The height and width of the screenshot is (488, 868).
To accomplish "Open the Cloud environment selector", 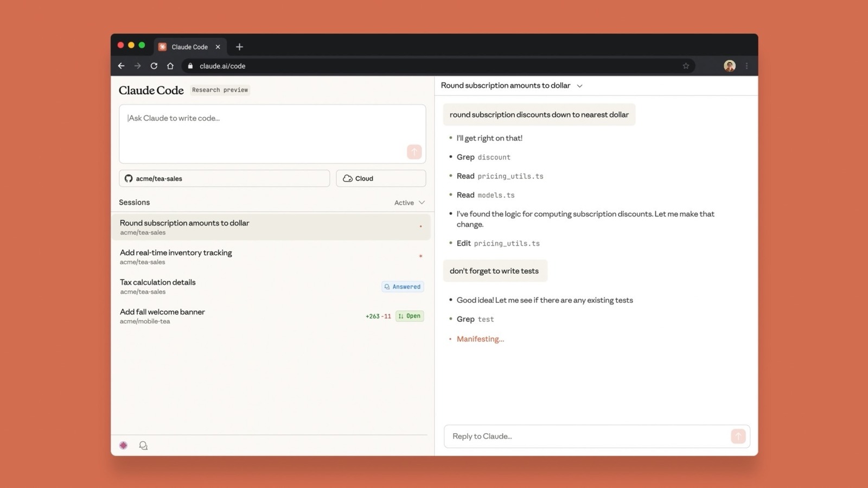I will 380,178.
